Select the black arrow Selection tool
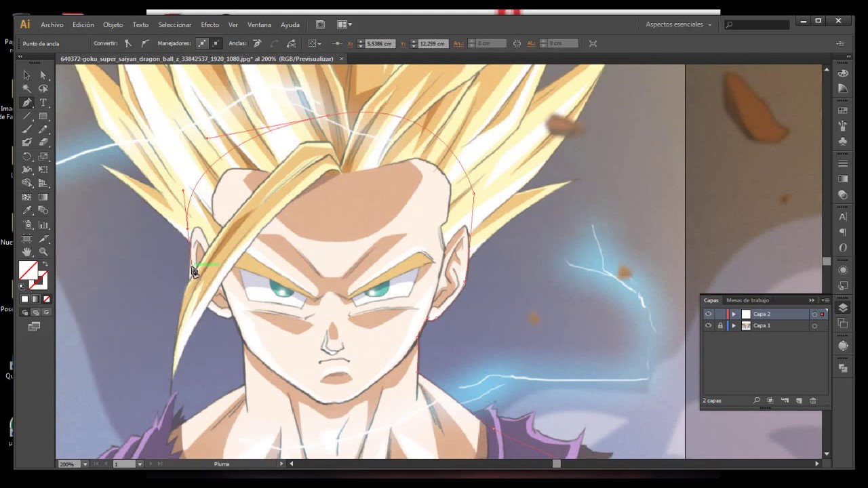This screenshot has width=868, height=488. (x=26, y=75)
